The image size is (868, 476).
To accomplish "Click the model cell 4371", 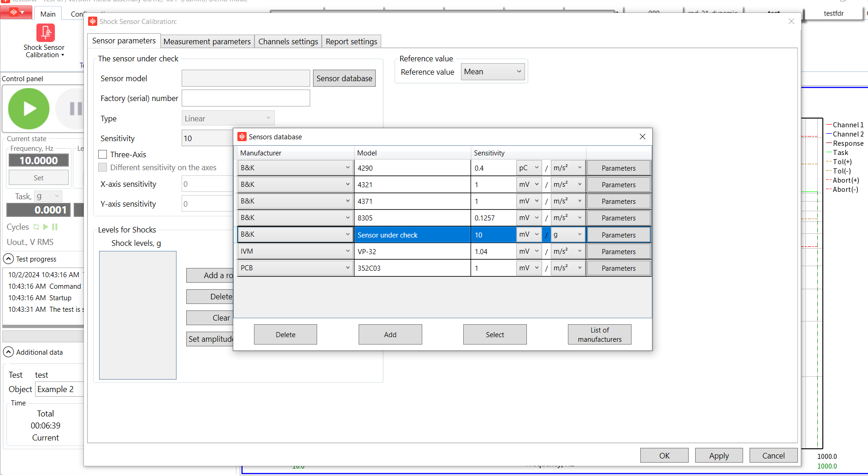I will click(412, 201).
